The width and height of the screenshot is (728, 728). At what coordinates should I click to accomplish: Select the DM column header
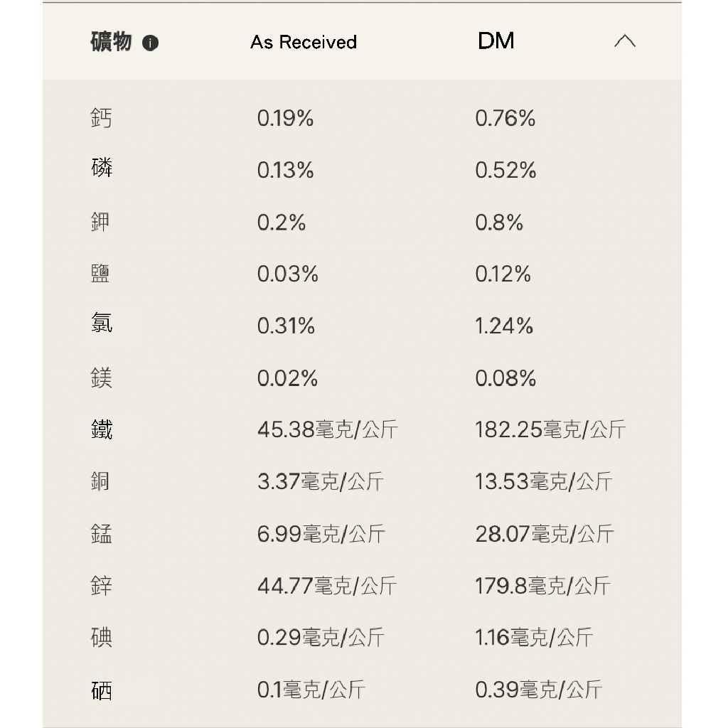[x=496, y=41]
